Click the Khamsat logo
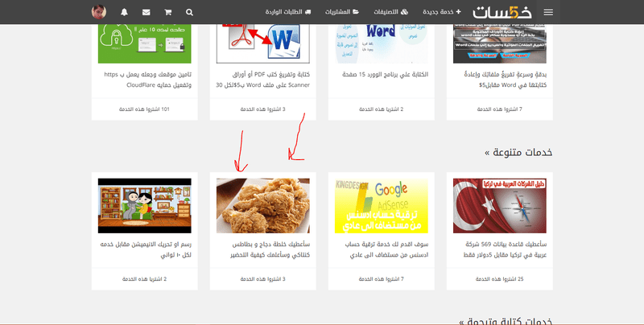The image size is (644, 325). pyautogui.click(x=502, y=12)
